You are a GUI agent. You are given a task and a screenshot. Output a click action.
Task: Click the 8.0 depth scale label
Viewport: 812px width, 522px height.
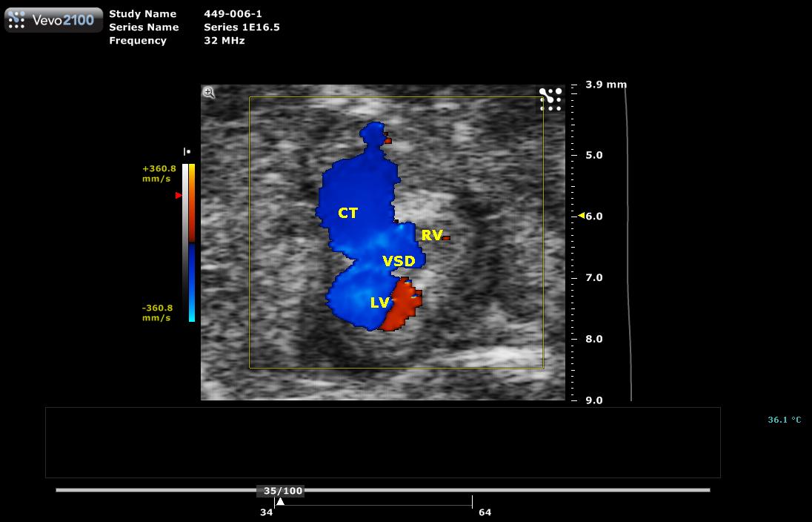(x=594, y=339)
